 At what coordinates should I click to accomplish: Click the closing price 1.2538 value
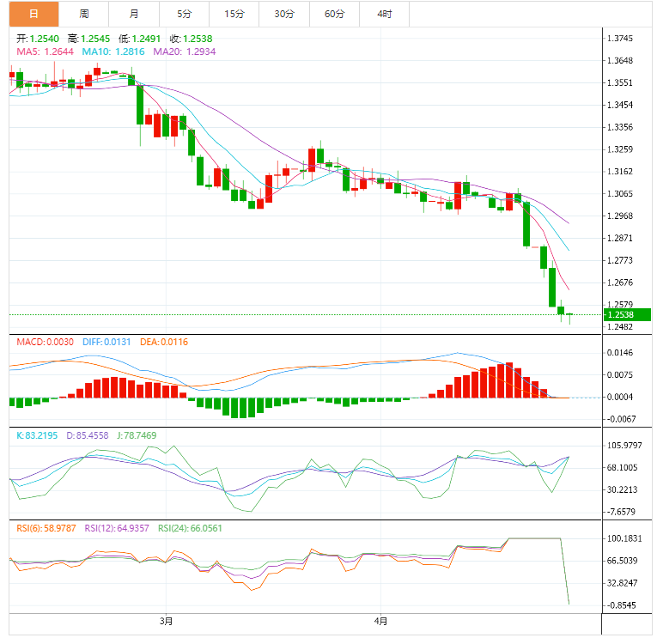click(x=198, y=39)
